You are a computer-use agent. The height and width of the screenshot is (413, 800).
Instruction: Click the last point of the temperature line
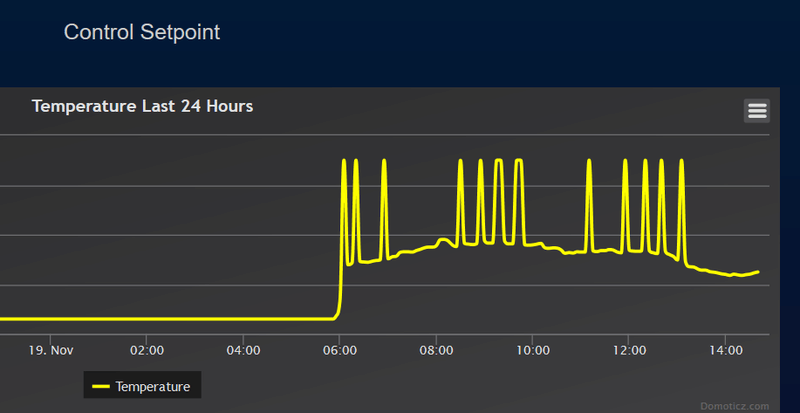758,271
